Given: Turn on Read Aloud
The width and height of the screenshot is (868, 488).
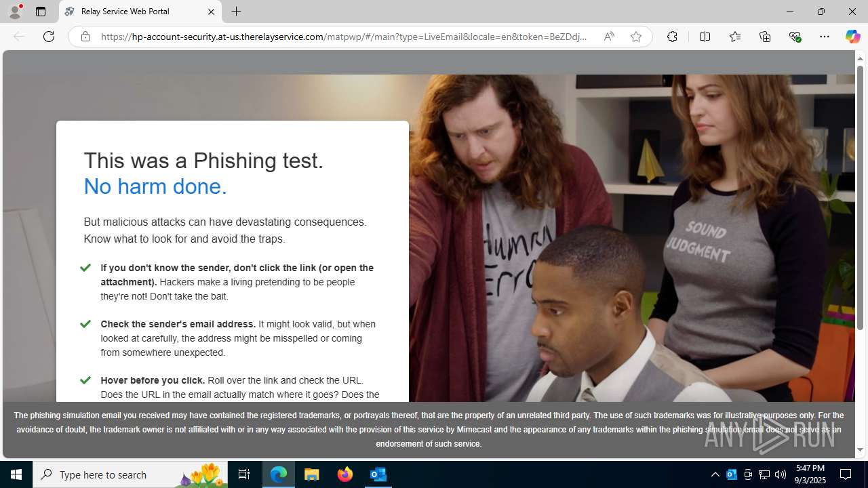Looking at the screenshot, I should point(609,37).
